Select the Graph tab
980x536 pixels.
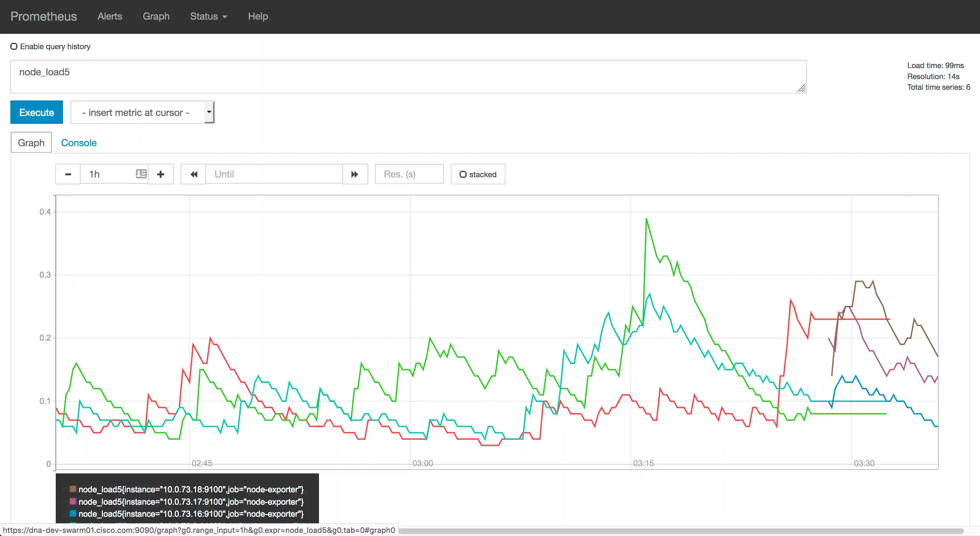(x=31, y=143)
